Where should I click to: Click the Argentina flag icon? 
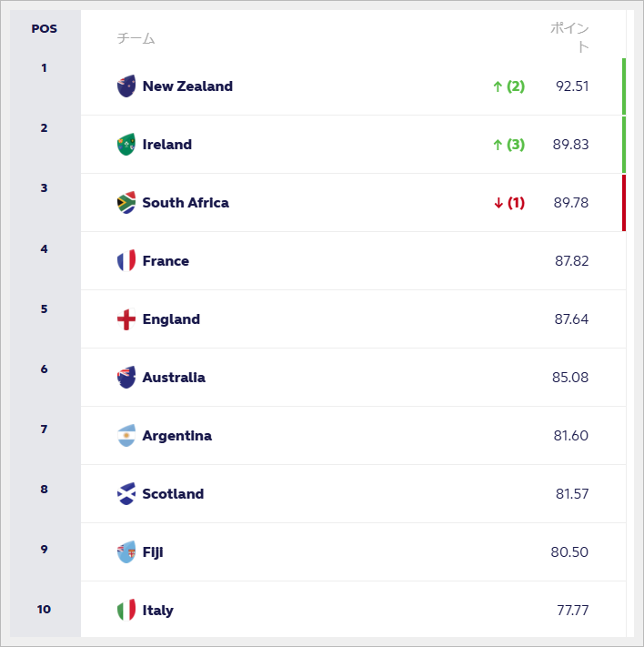click(x=126, y=436)
